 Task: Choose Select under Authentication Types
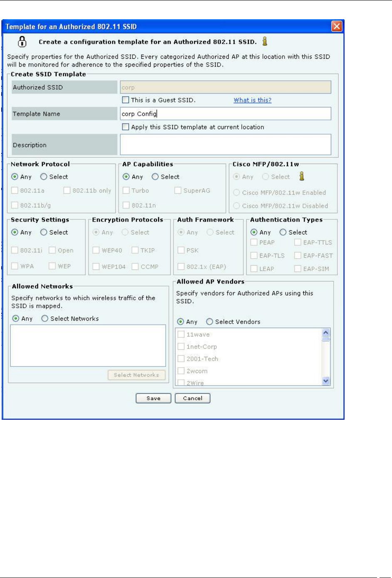coord(283,232)
